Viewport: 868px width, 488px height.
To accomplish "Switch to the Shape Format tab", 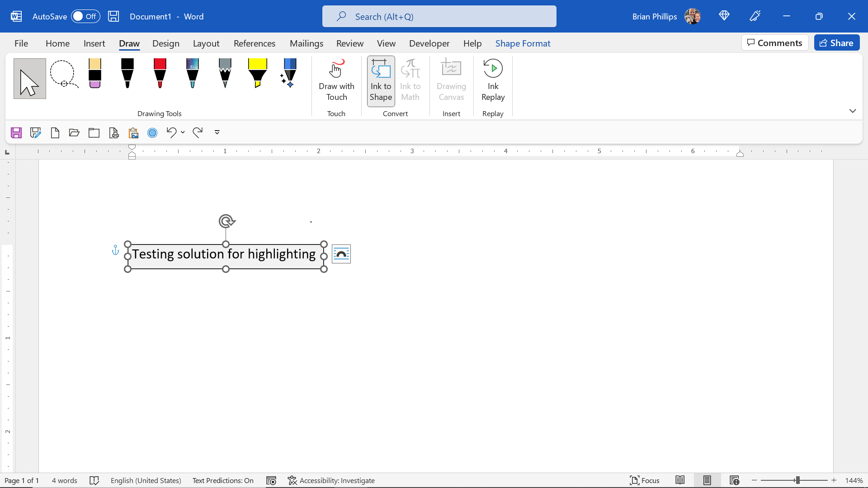I will 523,43.
